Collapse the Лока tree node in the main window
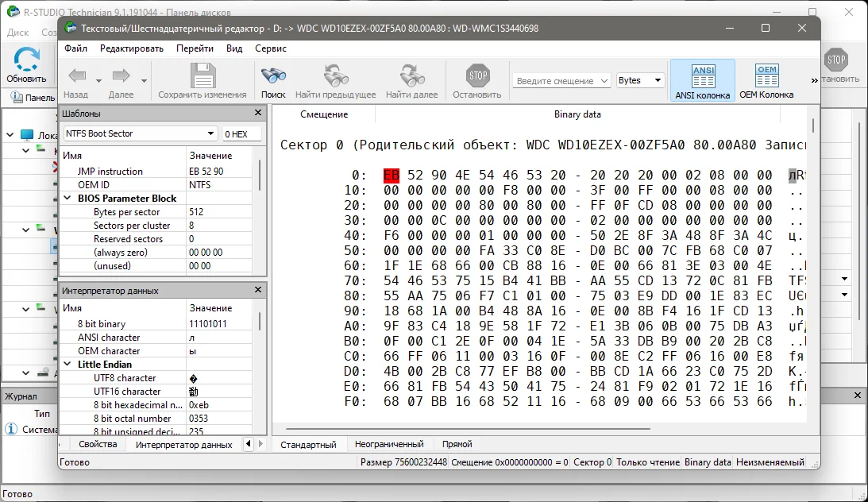This screenshot has width=868, height=502. [x=10, y=135]
